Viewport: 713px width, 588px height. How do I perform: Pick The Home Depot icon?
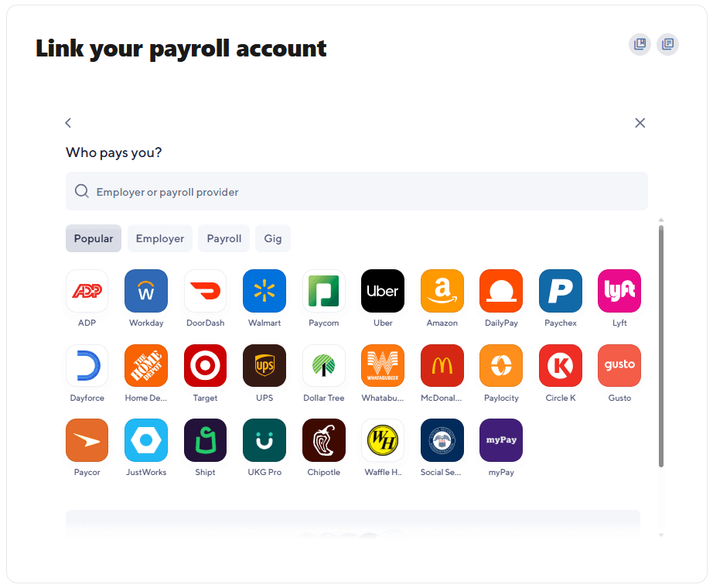pos(146,365)
